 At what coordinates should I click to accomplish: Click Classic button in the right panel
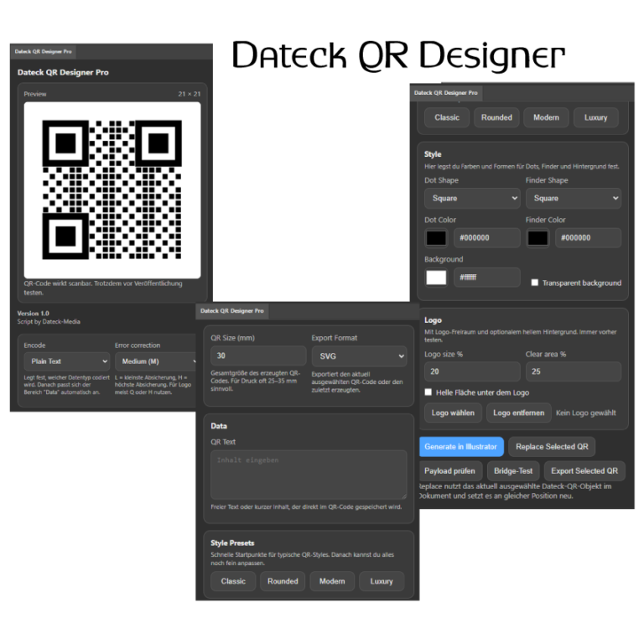(x=447, y=117)
